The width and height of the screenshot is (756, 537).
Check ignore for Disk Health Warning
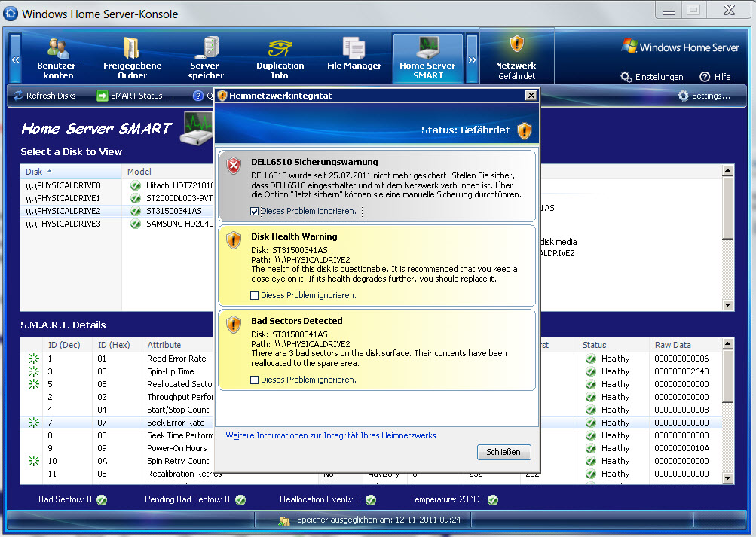(255, 295)
